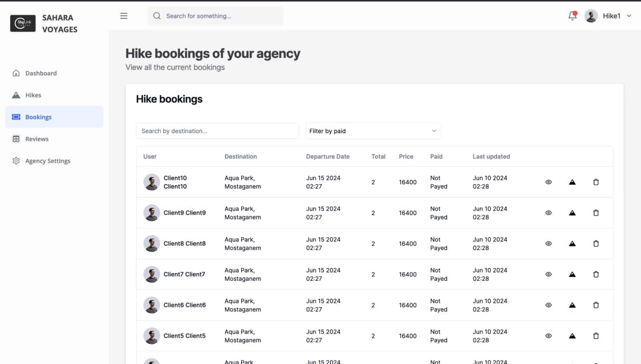The image size is (641, 364).
Task: Click the Total column header
Action: click(x=378, y=157)
